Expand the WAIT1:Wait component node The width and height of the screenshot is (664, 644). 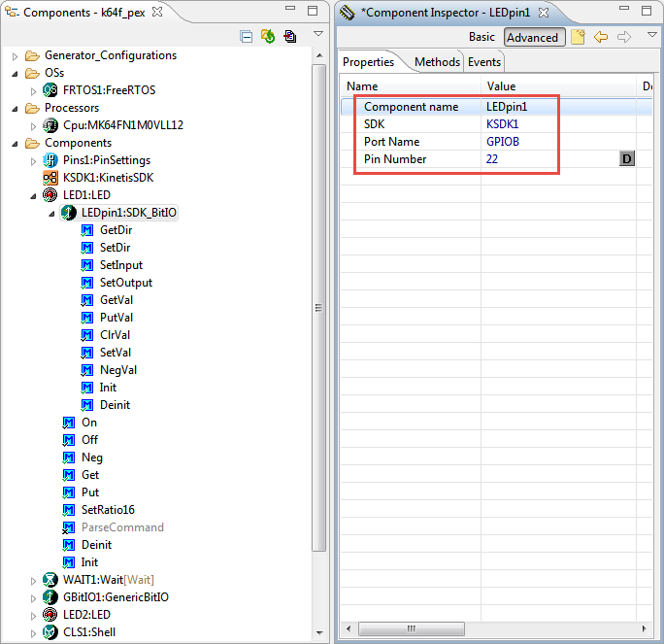(x=34, y=580)
